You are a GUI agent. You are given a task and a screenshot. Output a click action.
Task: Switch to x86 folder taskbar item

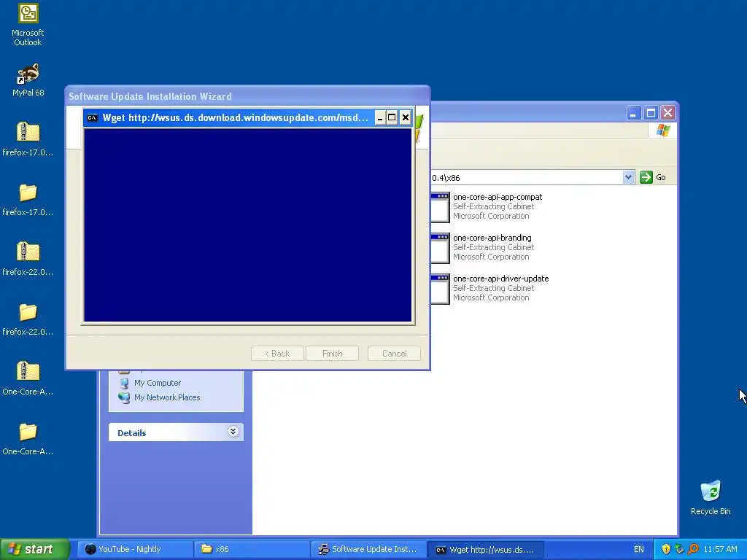[x=252, y=549]
